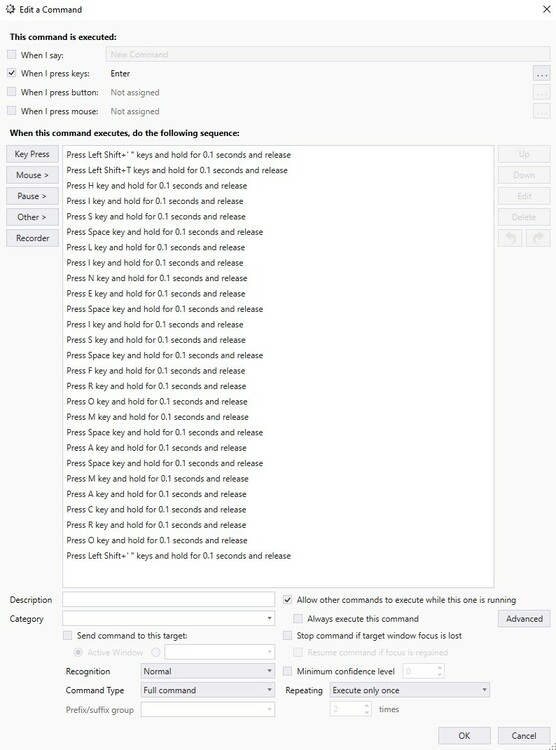Open the Repeating Execute only once dropdown
Image resolution: width=556 pixels, height=750 pixels.
click(410, 690)
